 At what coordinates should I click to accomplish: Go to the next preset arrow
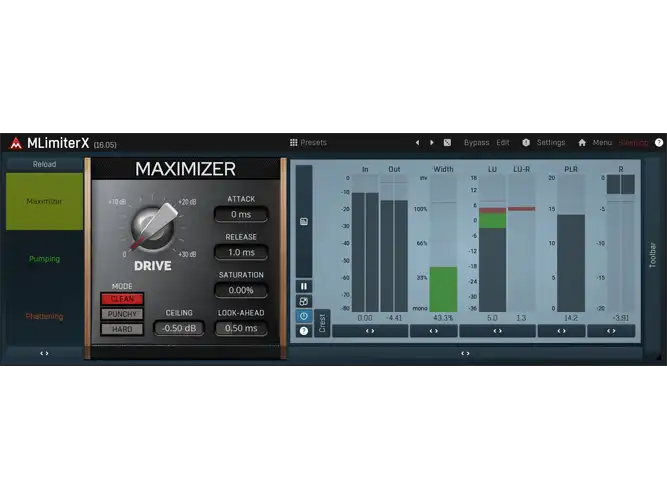(432, 143)
